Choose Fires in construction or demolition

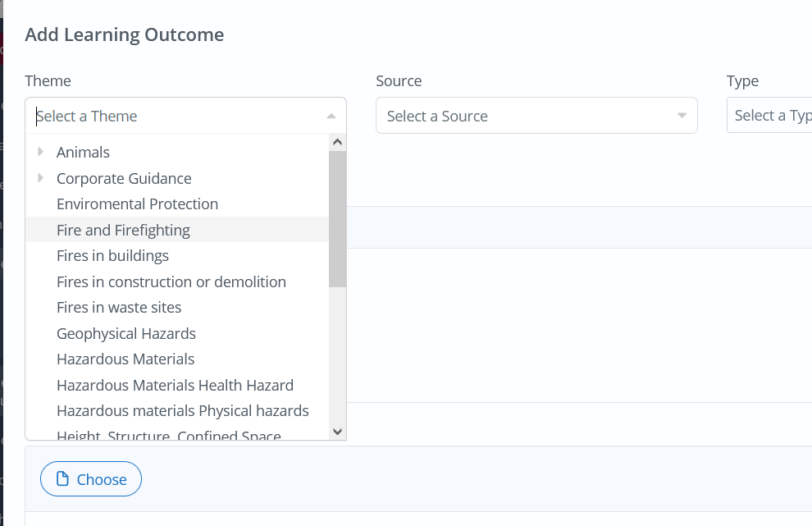point(171,281)
